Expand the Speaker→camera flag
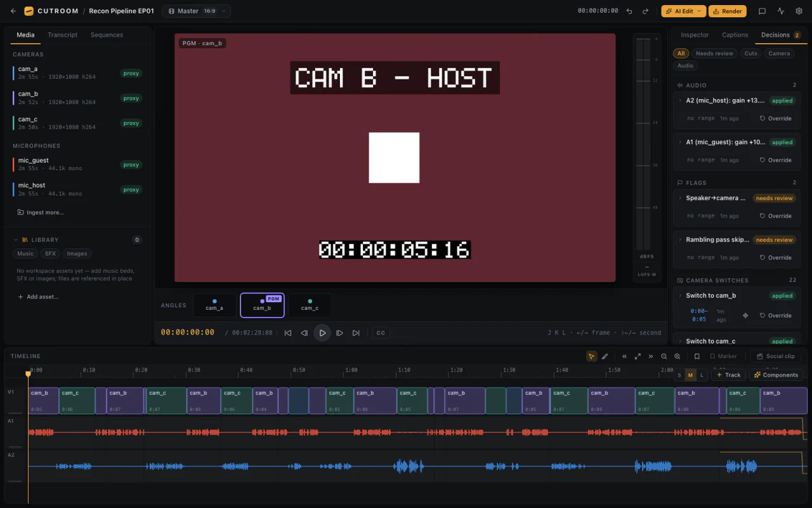The width and height of the screenshot is (812, 508). [x=681, y=198]
